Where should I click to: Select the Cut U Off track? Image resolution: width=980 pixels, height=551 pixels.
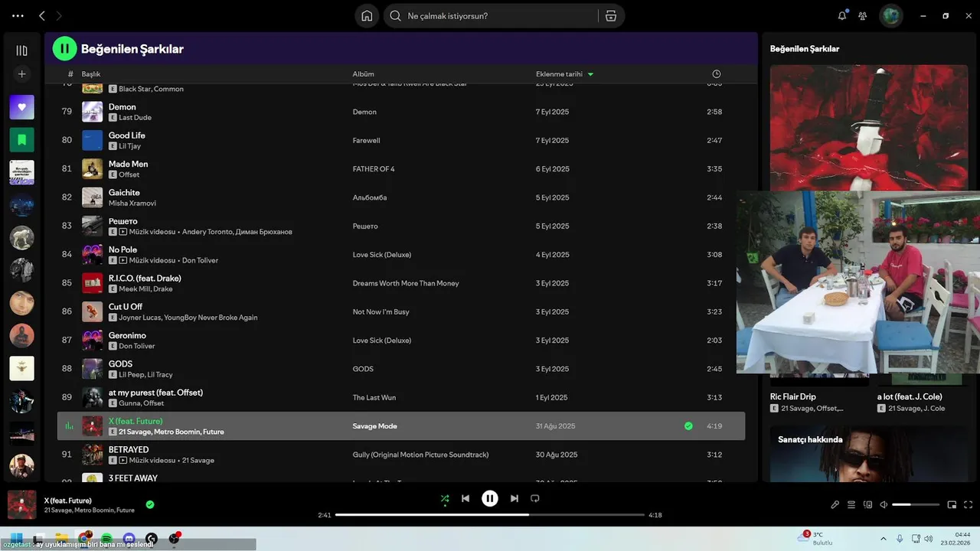coord(126,307)
